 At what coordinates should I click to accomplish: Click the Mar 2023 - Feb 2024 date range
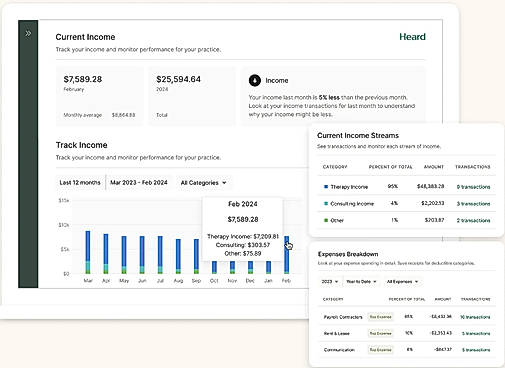139,183
